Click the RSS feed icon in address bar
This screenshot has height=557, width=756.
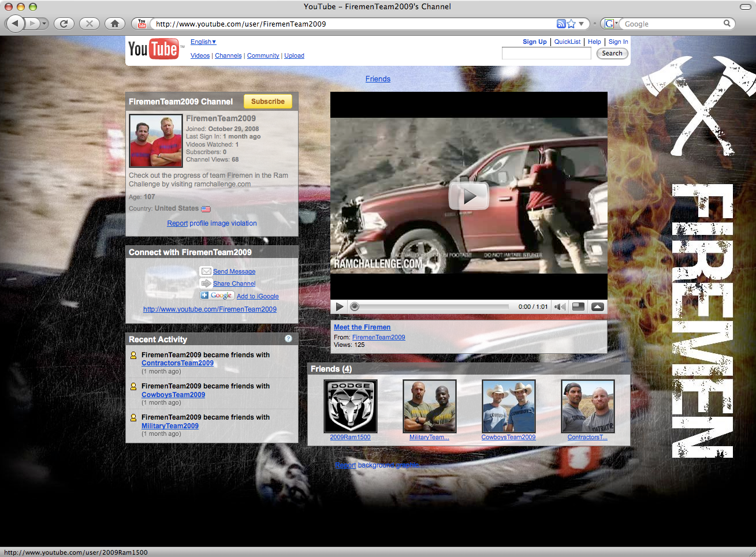[x=561, y=24]
